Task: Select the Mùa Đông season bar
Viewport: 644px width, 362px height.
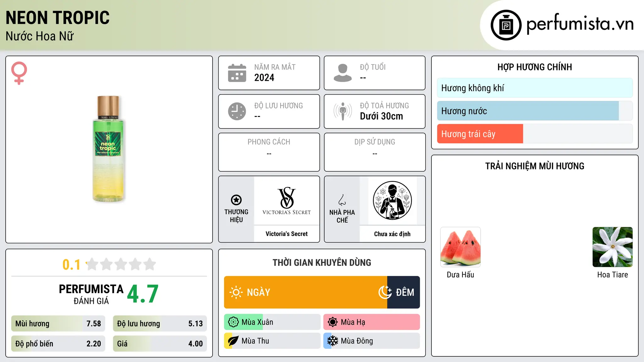Action: click(x=372, y=341)
